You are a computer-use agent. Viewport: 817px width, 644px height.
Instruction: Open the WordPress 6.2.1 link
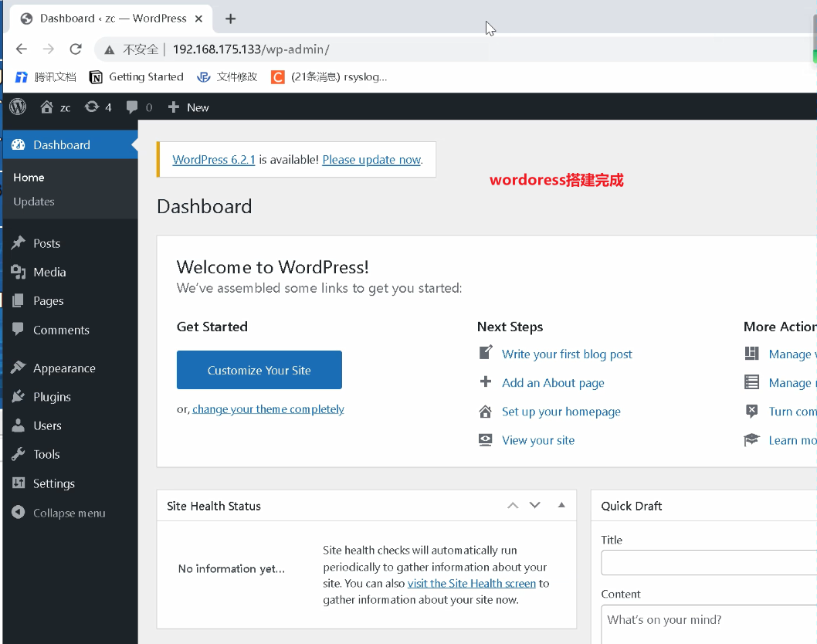click(x=214, y=159)
